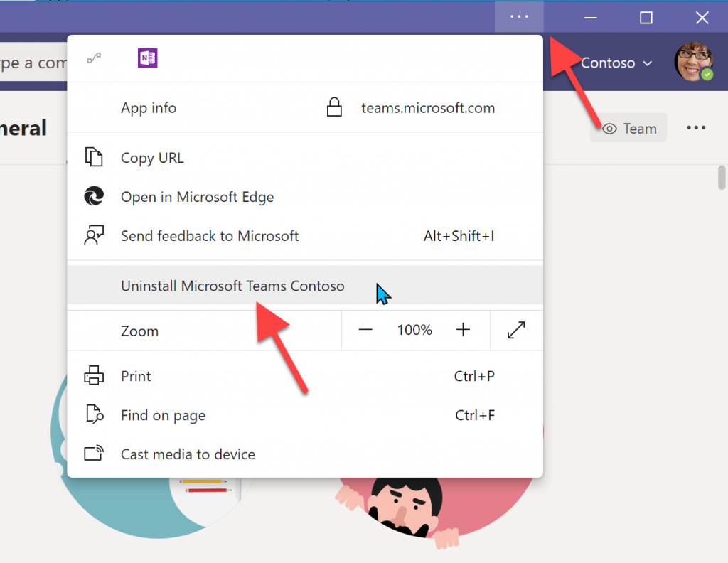Image resolution: width=728 pixels, height=563 pixels.
Task: Close the Teams window
Action: (x=702, y=17)
